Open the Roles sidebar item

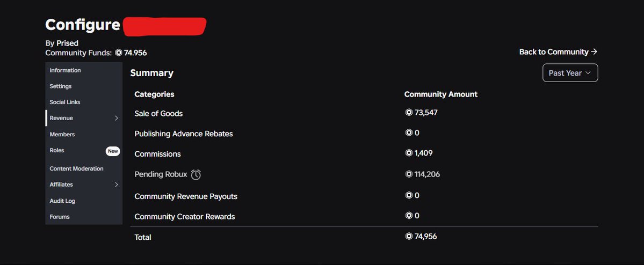point(84,151)
